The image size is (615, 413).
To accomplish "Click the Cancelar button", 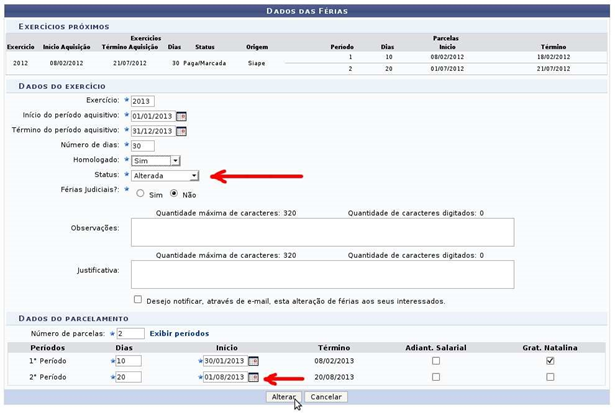I will pos(326,397).
